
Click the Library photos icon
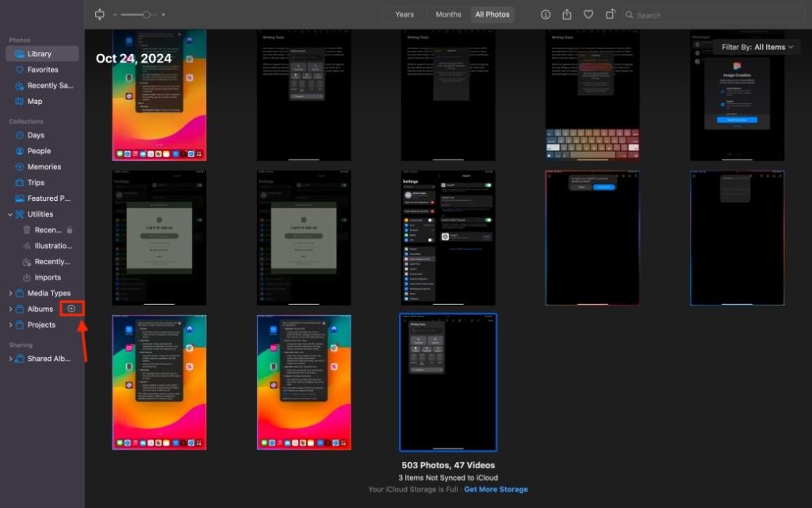pos(20,53)
